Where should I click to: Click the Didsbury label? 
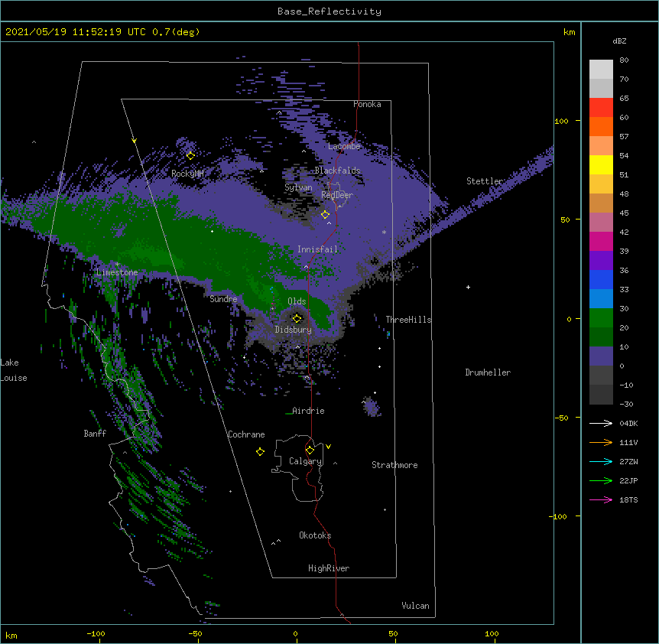pos(293,330)
